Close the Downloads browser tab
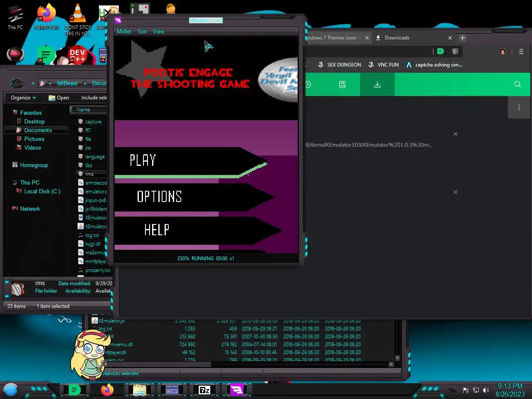The height and width of the screenshot is (399, 532). pos(450,38)
